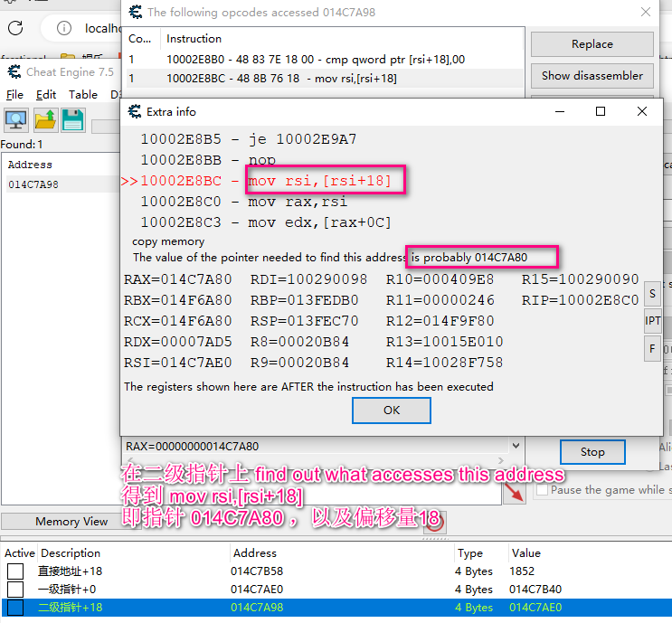Click the RIP=10002E8C0 register value
672x623 pixels.
point(580,300)
